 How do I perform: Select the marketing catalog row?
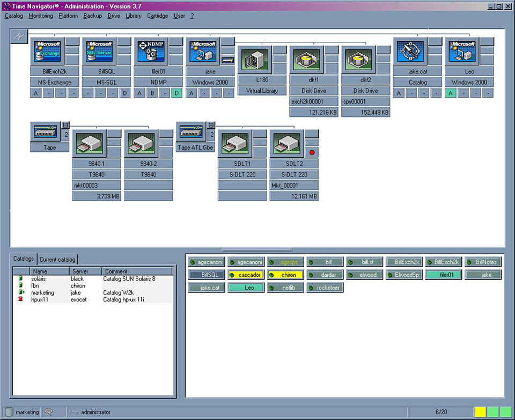pyautogui.click(x=43, y=292)
